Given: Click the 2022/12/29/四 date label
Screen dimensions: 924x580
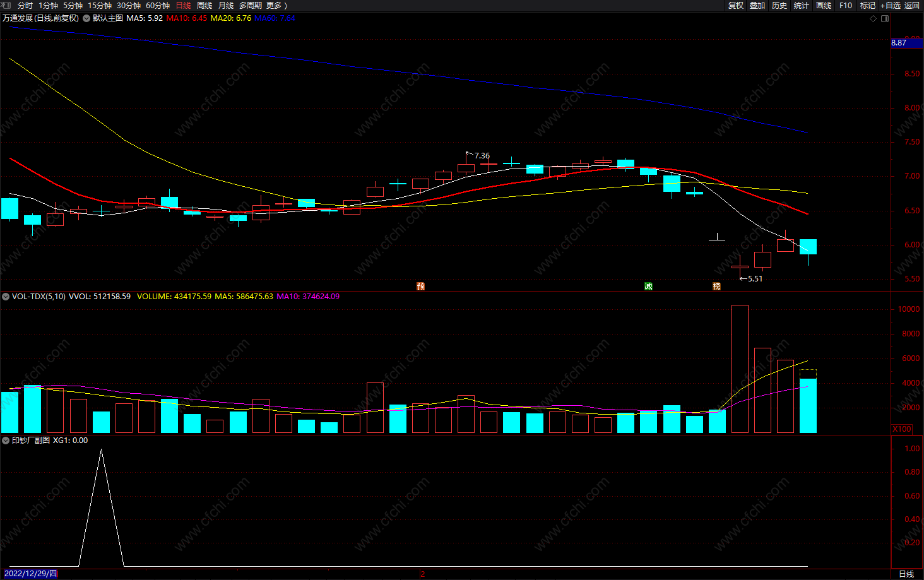Looking at the screenshot, I should pyautogui.click(x=30, y=574).
